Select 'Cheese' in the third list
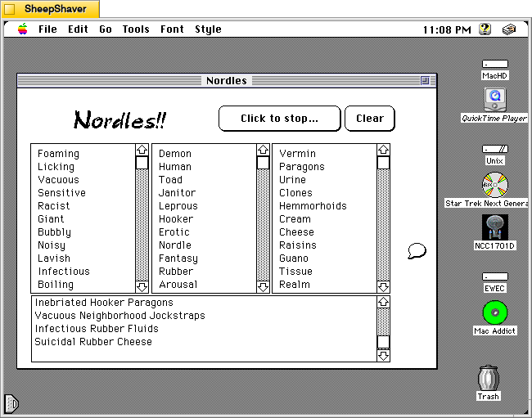 click(x=296, y=232)
